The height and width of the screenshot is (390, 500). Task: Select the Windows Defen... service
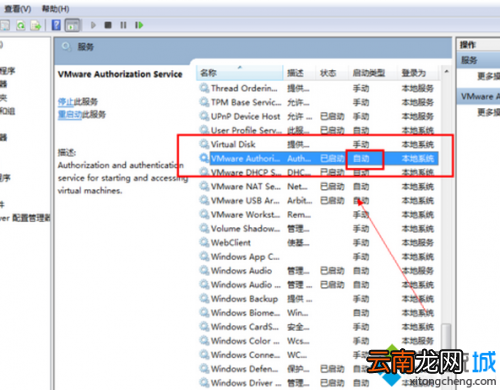pos(318,369)
